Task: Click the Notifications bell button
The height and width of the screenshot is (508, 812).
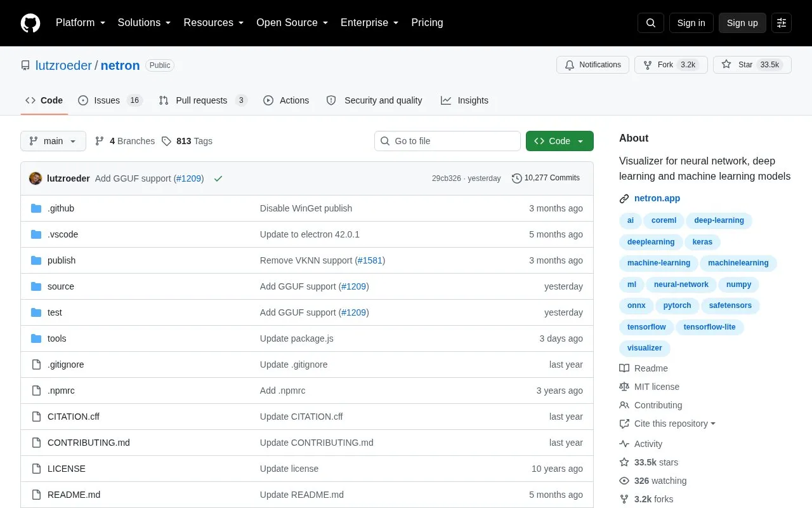Action: pos(593,65)
